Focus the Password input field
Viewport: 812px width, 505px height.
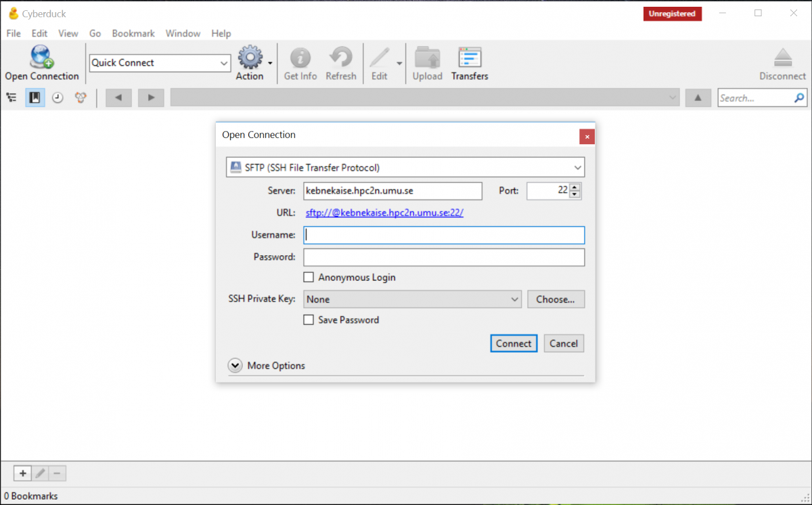[444, 257]
